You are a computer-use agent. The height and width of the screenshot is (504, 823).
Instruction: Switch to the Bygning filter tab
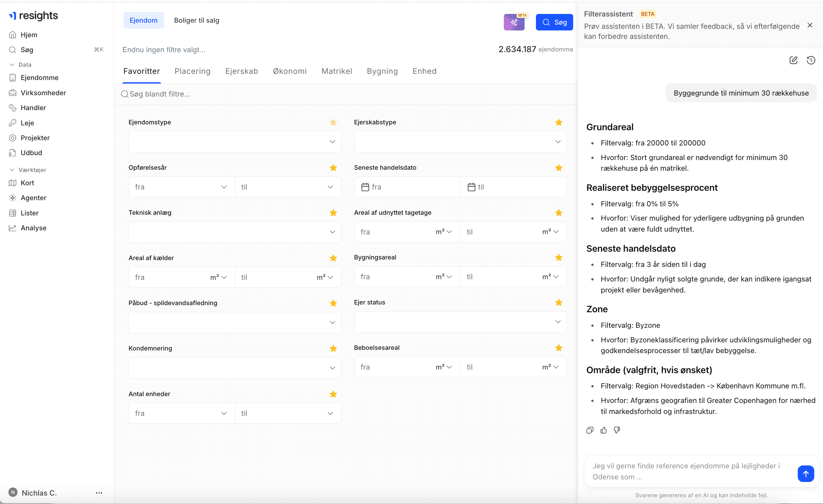(x=382, y=71)
